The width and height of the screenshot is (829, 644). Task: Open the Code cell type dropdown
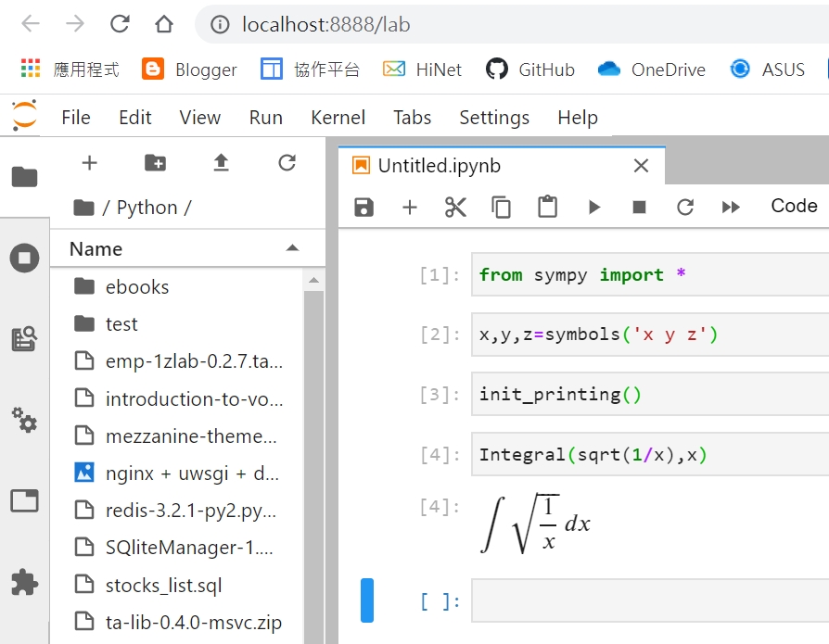(794, 206)
